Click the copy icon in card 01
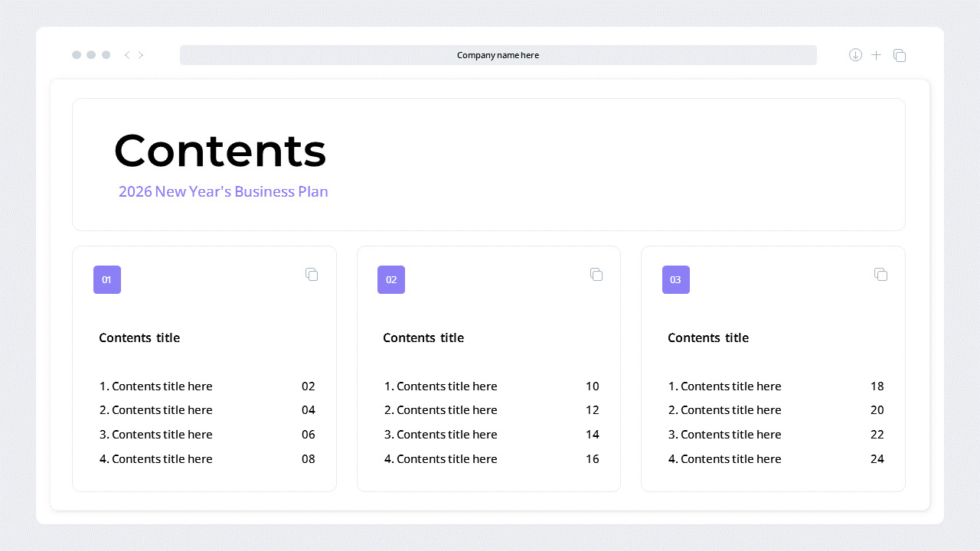 coord(312,274)
